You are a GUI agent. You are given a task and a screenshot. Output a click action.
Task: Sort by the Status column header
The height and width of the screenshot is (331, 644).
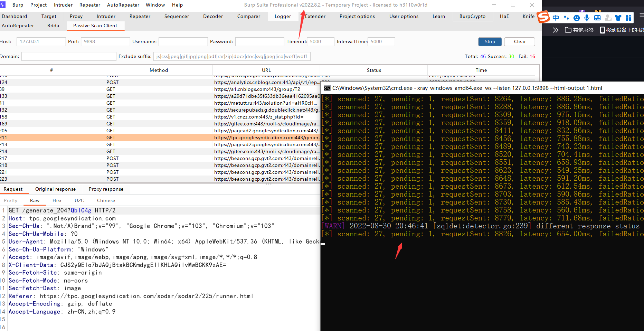pos(374,70)
